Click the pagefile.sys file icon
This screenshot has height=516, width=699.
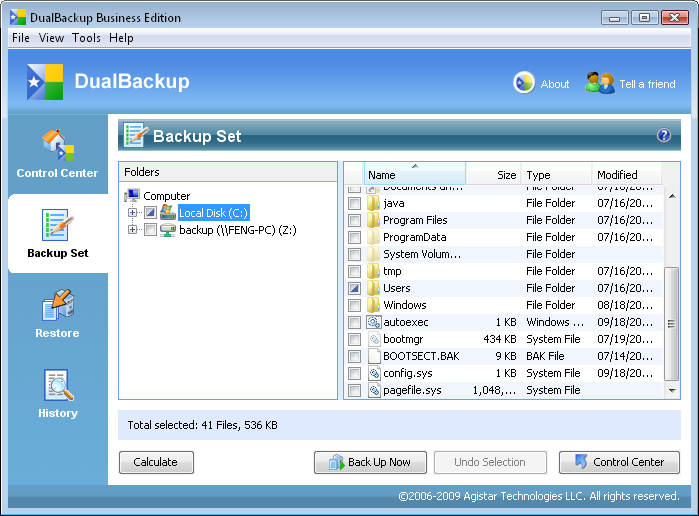coord(374,390)
